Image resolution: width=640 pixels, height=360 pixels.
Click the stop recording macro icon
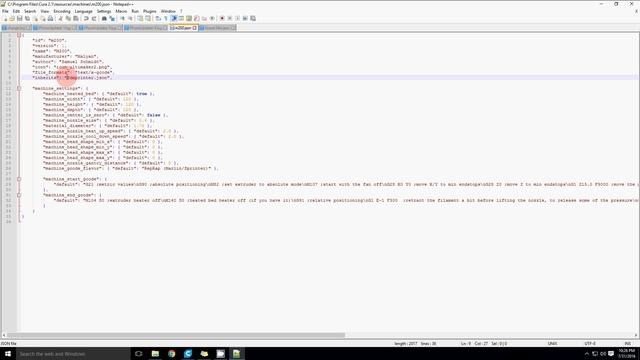(229, 18)
